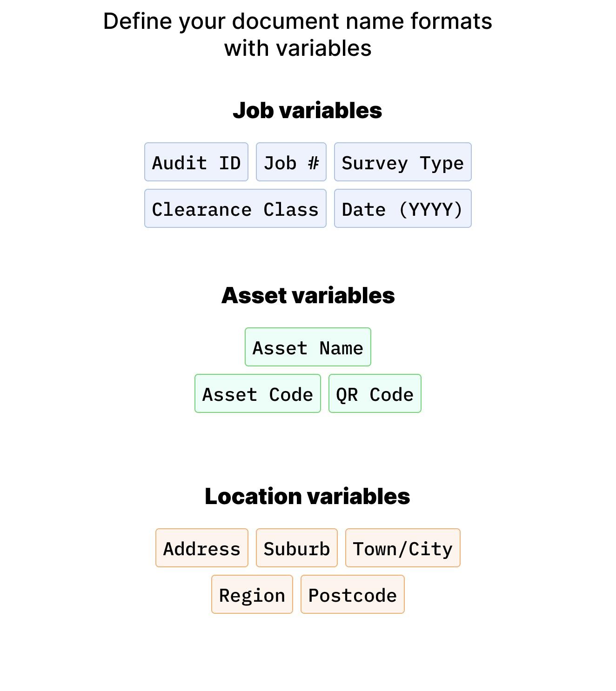Choose the Survey Type variable
Screen dimensions: 616x691
[x=403, y=162]
